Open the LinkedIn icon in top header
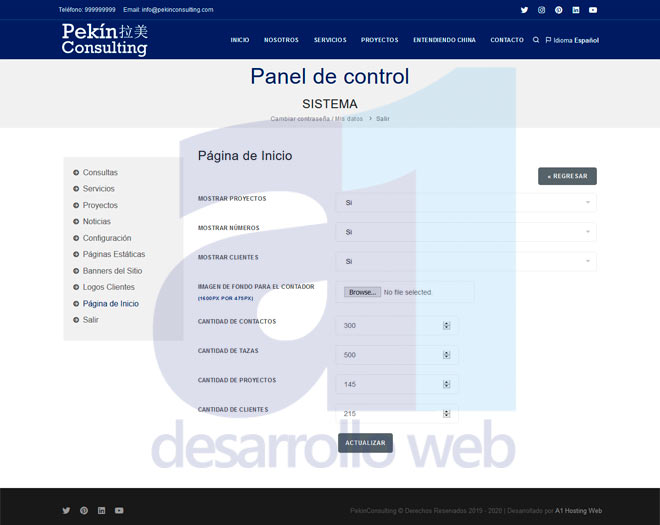Image resolution: width=660 pixels, height=525 pixels. tap(576, 10)
